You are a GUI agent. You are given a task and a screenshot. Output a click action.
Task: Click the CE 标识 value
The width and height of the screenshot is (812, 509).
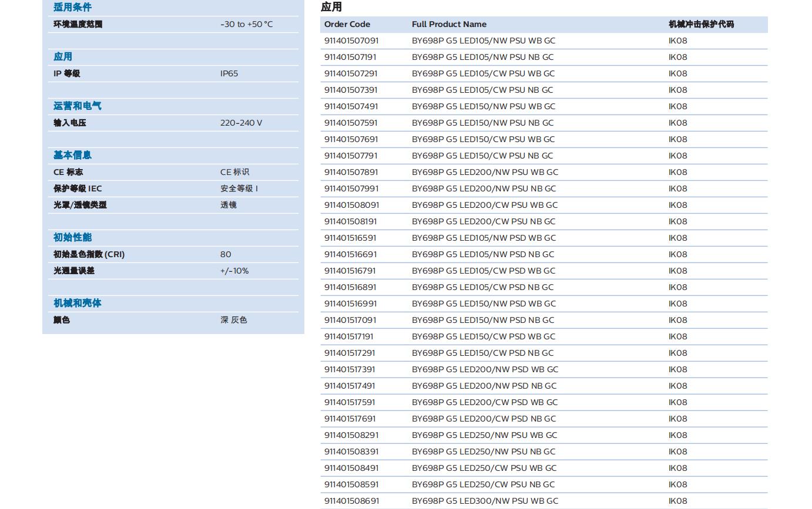235,172
